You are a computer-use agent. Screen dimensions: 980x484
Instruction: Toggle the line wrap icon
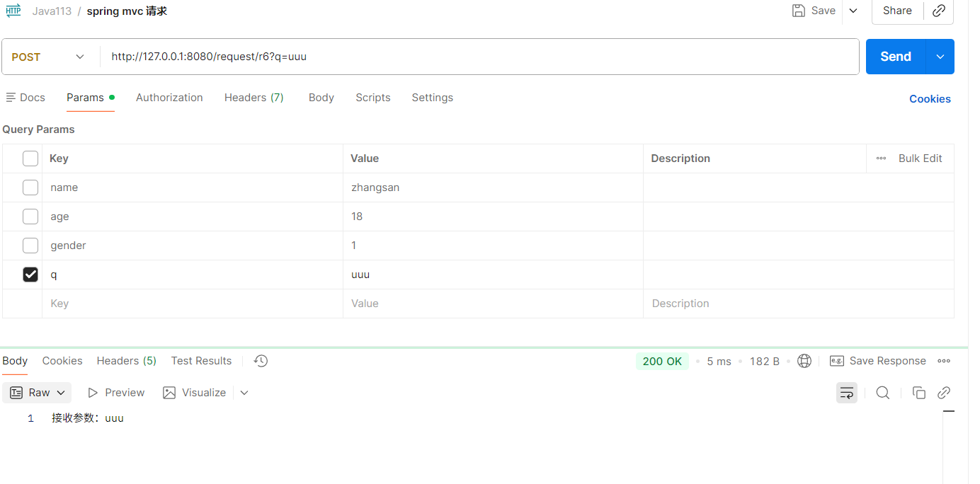click(x=847, y=393)
